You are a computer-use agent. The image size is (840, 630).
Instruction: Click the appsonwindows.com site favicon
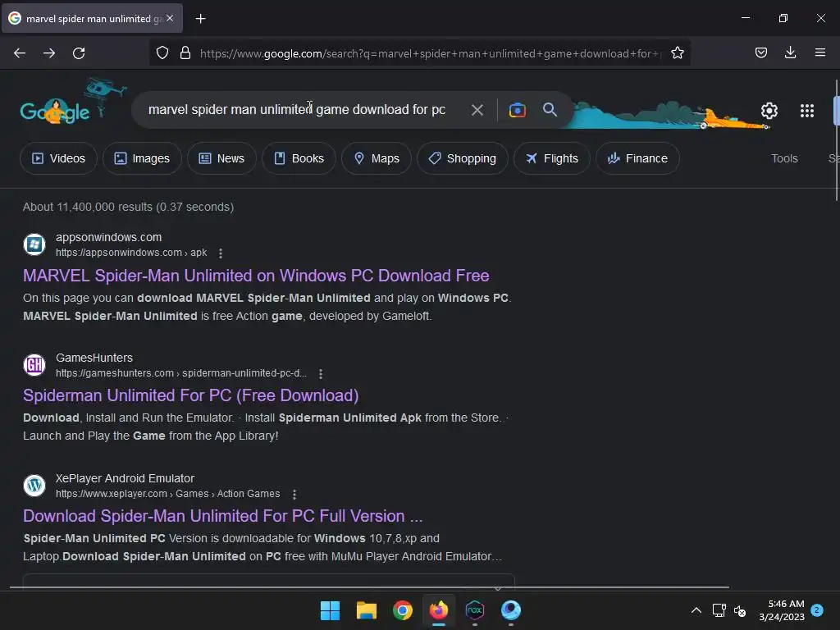point(34,244)
